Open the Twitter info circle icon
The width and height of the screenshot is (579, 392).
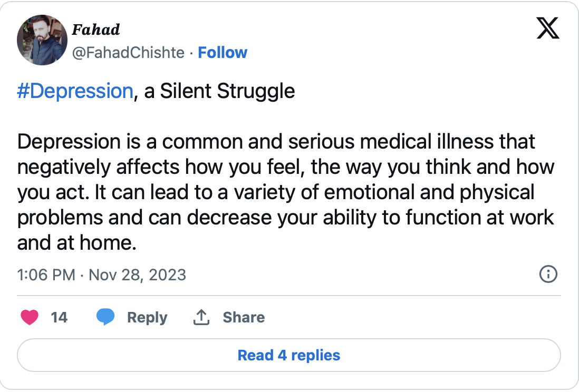[x=548, y=275]
